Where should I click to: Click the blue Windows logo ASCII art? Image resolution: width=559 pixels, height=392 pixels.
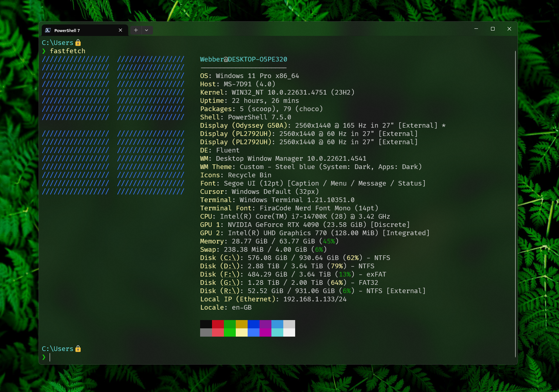[113, 125]
